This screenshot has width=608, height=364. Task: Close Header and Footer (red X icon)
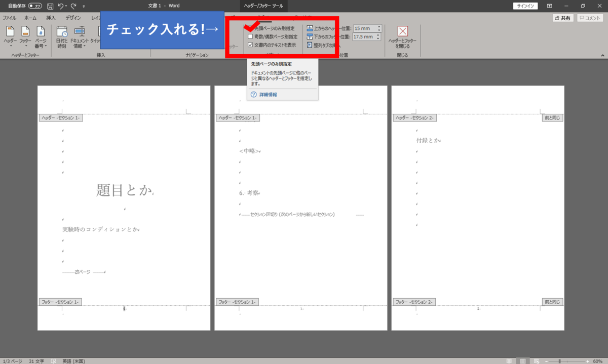(403, 31)
